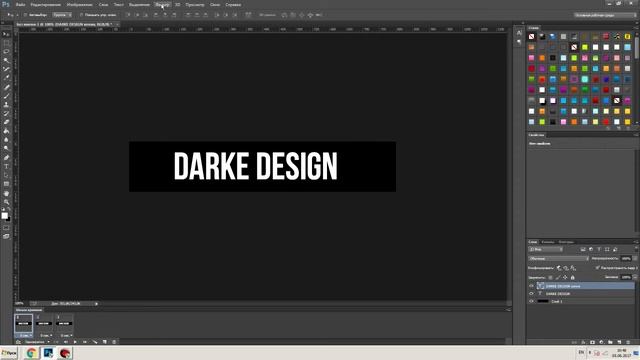Play the frame animation
Viewport: 640px width, 360px height.
pyautogui.click(x=75, y=342)
